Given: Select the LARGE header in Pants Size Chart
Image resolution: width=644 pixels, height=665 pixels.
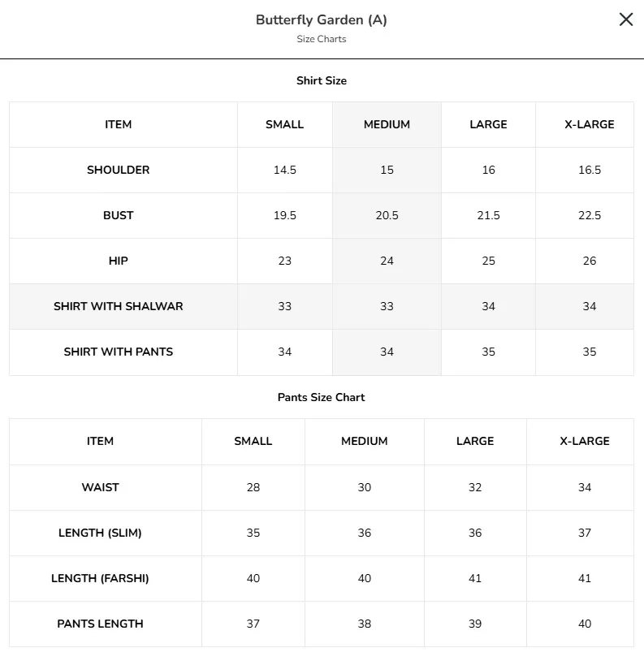Looking at the screenshot, I should pos(475,441).
